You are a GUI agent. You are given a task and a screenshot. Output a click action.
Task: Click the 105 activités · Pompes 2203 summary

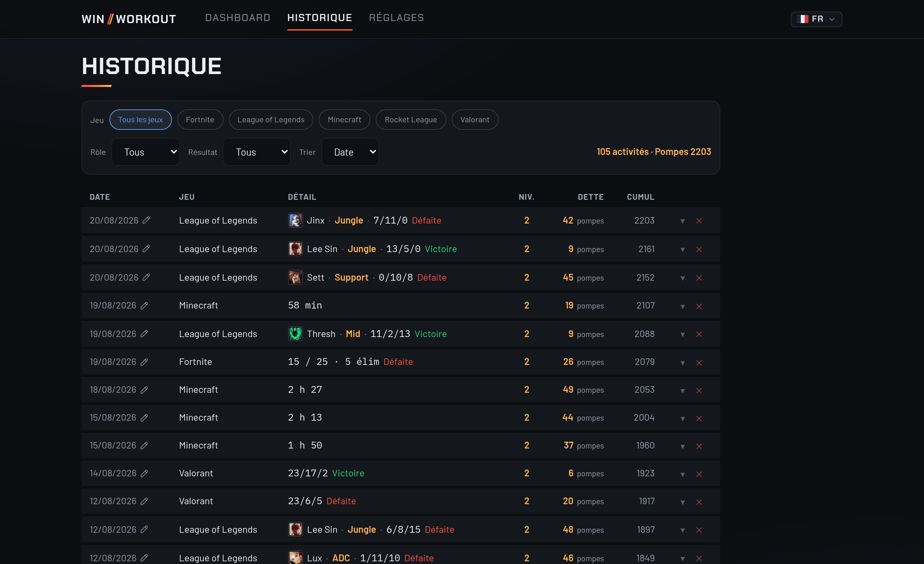(654, 152)
